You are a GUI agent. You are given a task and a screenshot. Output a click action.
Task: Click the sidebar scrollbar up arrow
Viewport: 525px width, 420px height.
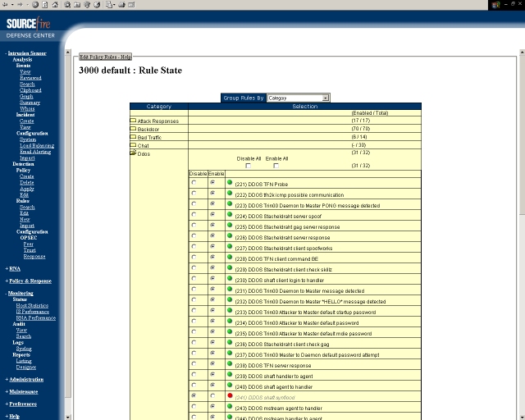68,52
